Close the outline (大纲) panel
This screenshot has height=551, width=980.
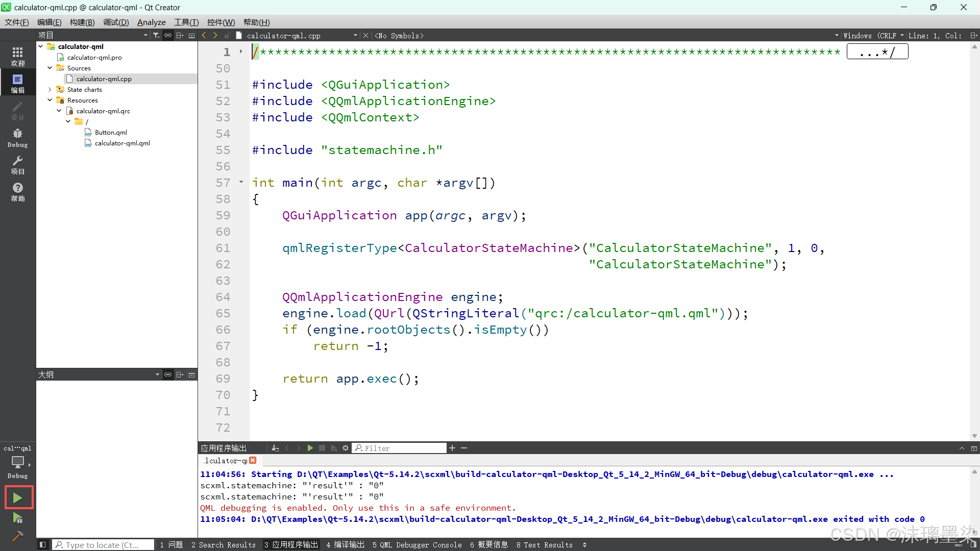(x=192, y=374)
